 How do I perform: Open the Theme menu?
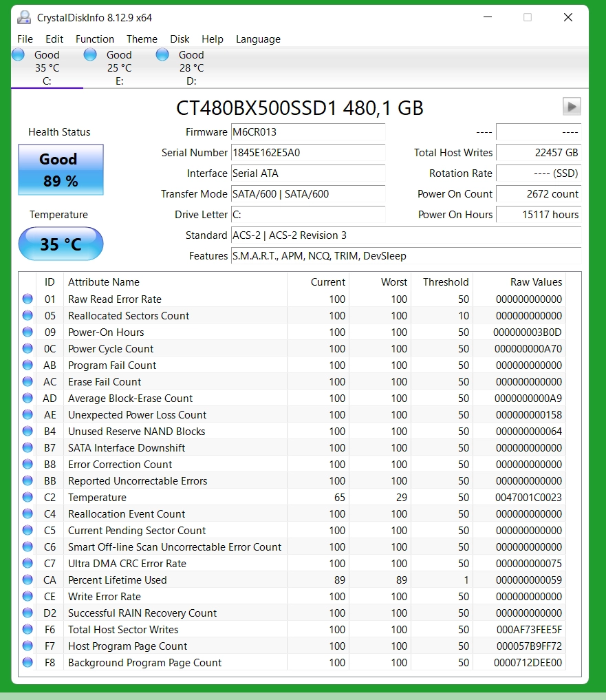(142, 39)
